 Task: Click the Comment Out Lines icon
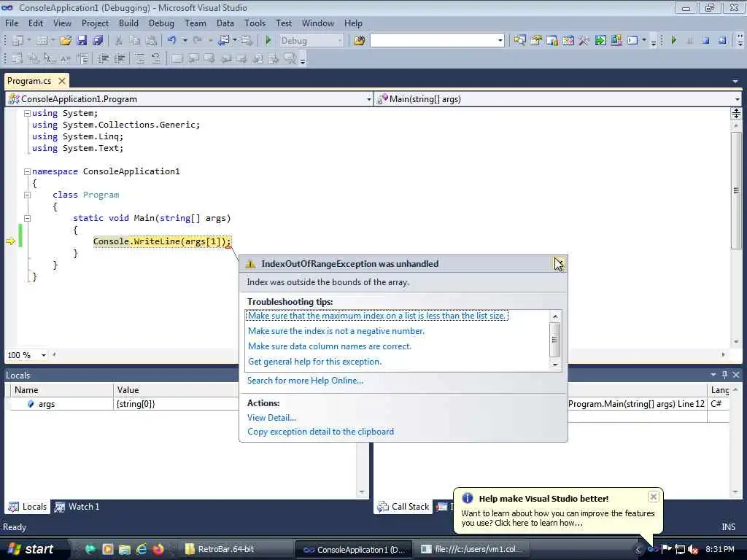pyautogui.click(x=139, y=59)
